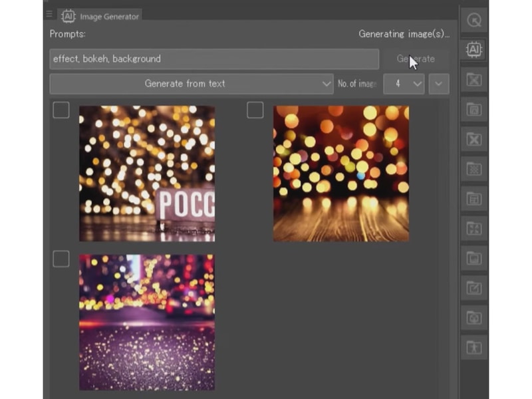Open the material folder icon with pencil
Screen dimensions: 532x399
click(x=474, y=288)
